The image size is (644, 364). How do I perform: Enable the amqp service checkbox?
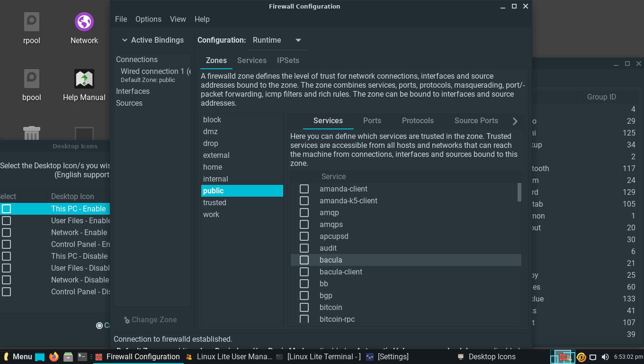tap(304, 212)
